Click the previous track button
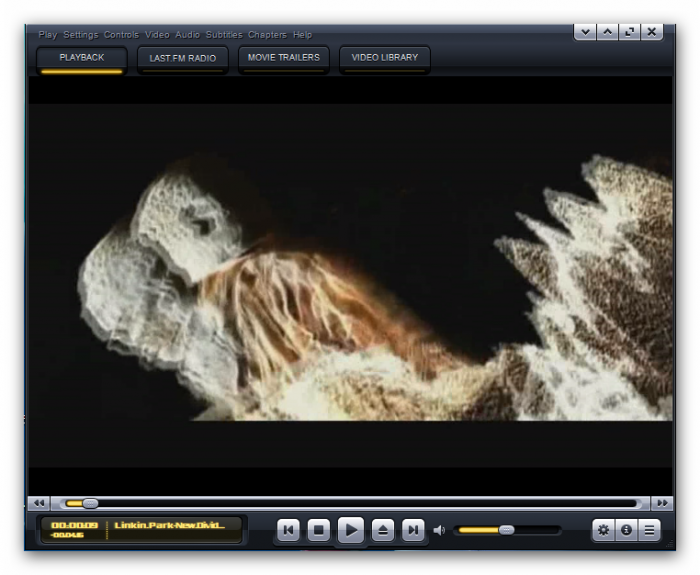The width and height of the screenshot is (700, 575). pos(288,530)
